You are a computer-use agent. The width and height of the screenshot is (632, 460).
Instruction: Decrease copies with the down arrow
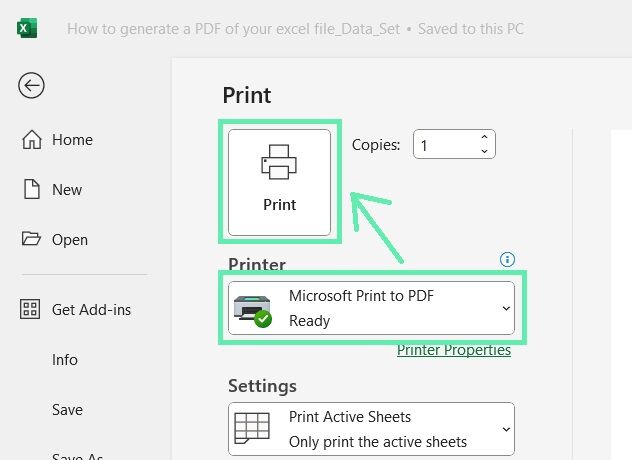click(x=484, y=151)
